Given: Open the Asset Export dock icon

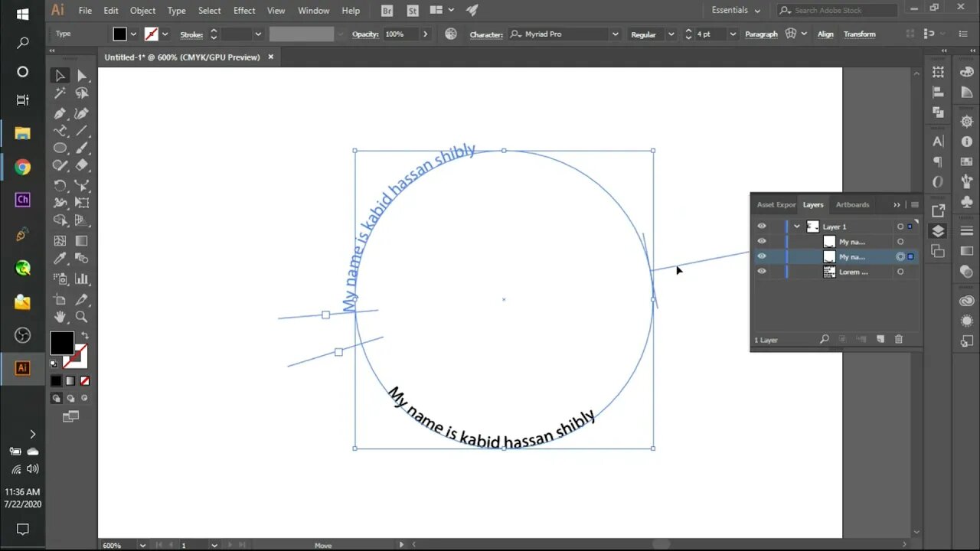Looking at the screenshot, I should tap(939, 210).
